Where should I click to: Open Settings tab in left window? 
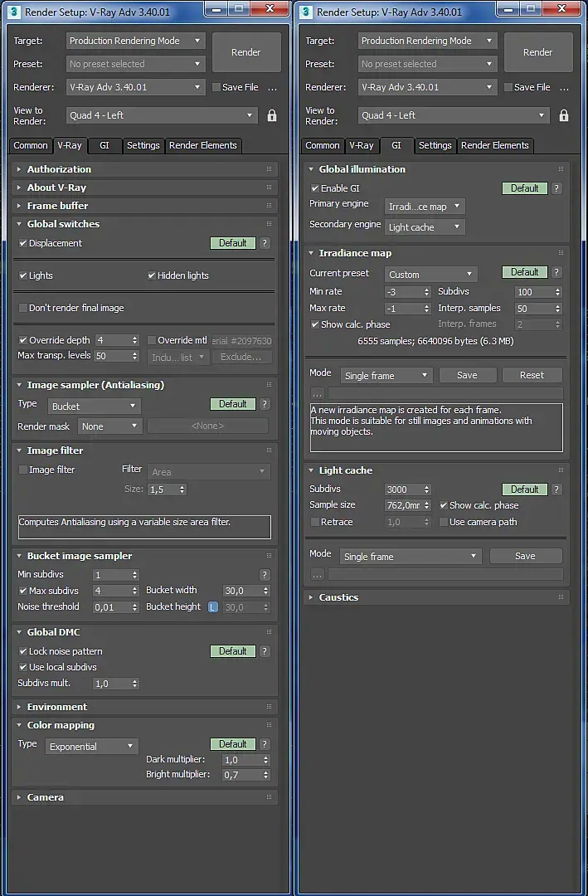pyautogui.click(x=143, y=145)
